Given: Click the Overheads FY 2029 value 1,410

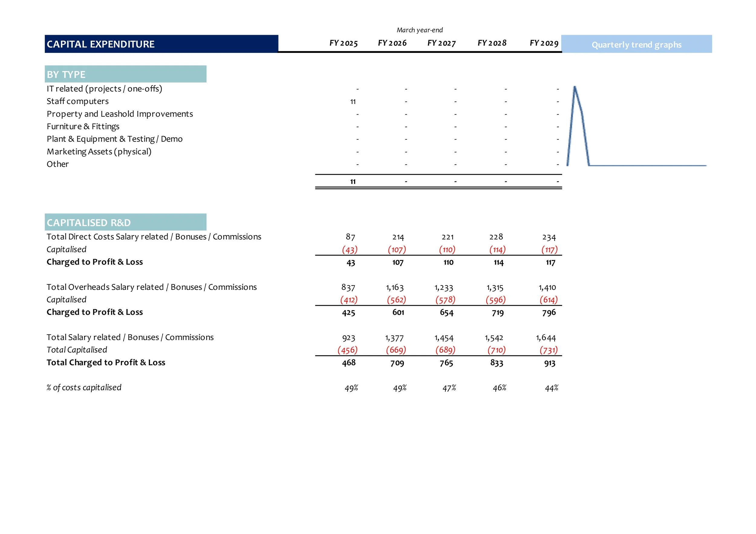Looking at the screenshot, I should [547, 288].
